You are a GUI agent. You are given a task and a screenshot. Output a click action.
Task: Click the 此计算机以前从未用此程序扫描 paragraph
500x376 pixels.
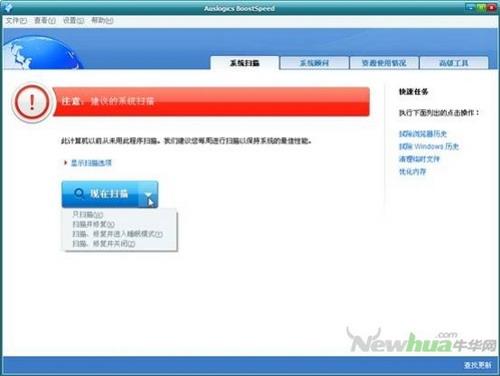click(186, 141)
